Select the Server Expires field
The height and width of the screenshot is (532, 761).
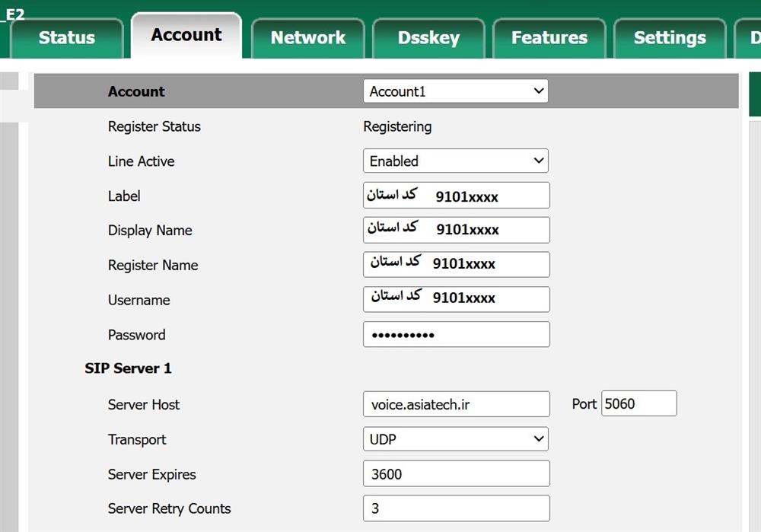[x=456, y=474]
